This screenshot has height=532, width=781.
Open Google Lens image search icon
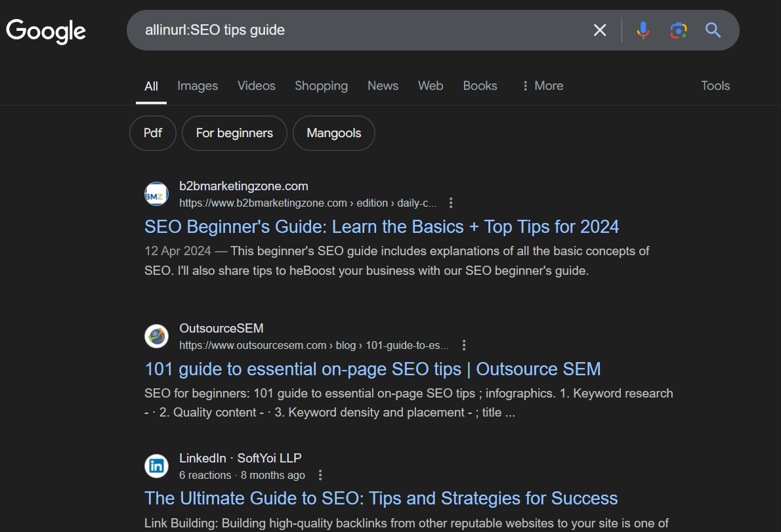tap(679, 30)
